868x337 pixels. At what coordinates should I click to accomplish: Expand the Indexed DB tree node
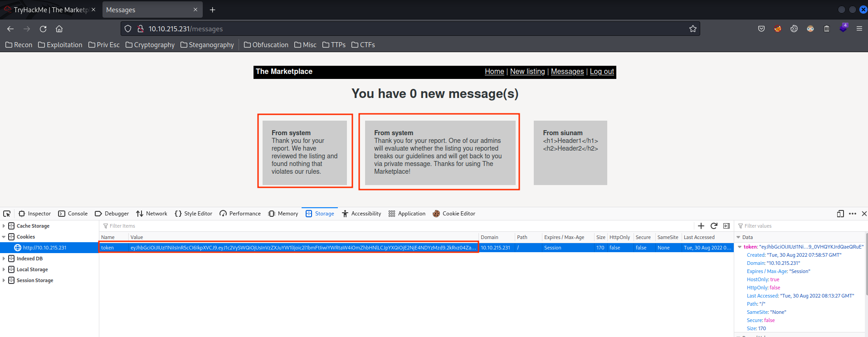4,259
